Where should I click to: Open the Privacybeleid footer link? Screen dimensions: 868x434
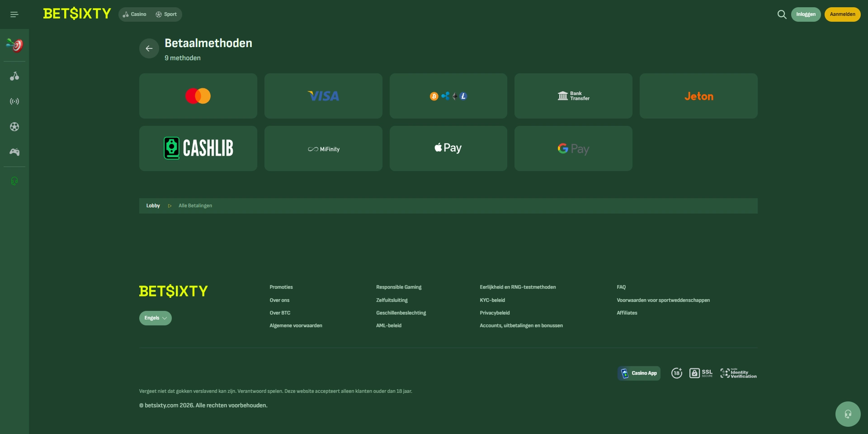click(x=495, y=313)
